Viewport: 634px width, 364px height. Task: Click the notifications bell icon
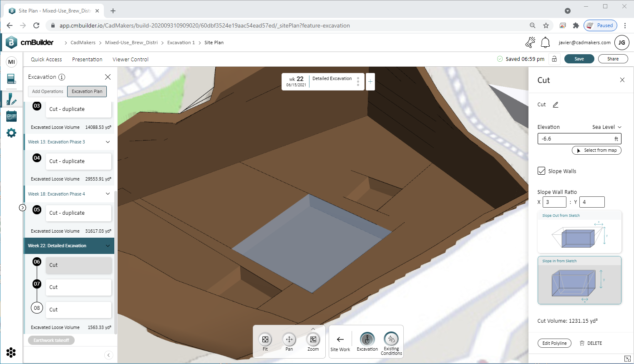(x=545, y=42)
